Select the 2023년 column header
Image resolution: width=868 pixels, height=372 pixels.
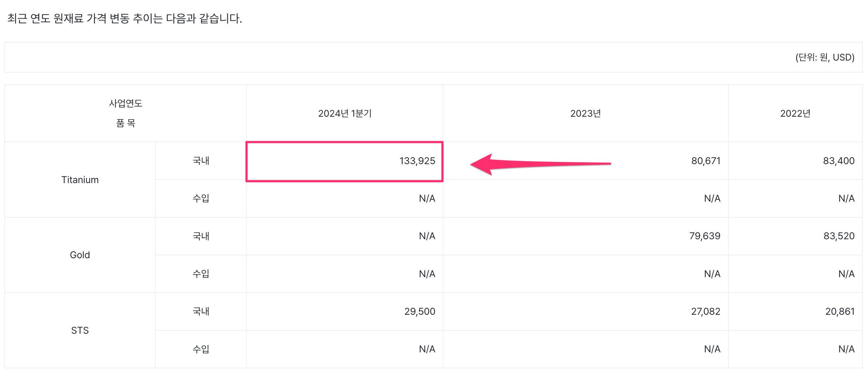[585, 113]
